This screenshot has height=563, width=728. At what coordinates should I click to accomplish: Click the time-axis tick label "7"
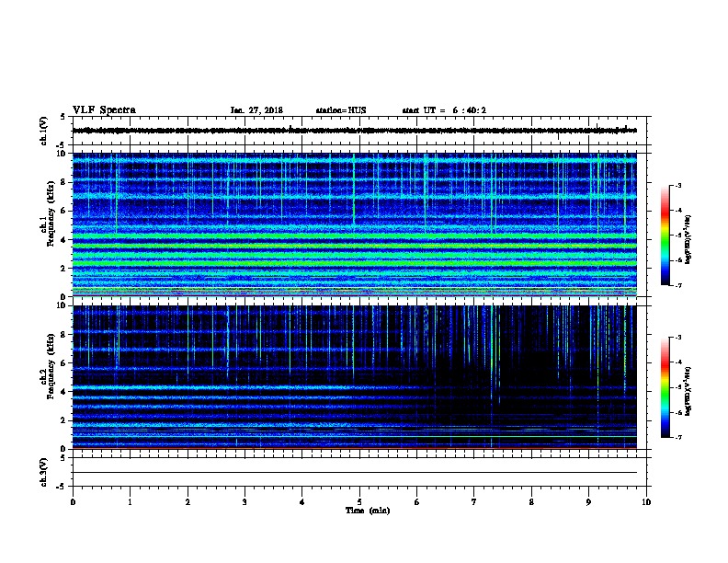tap(474, 502)
